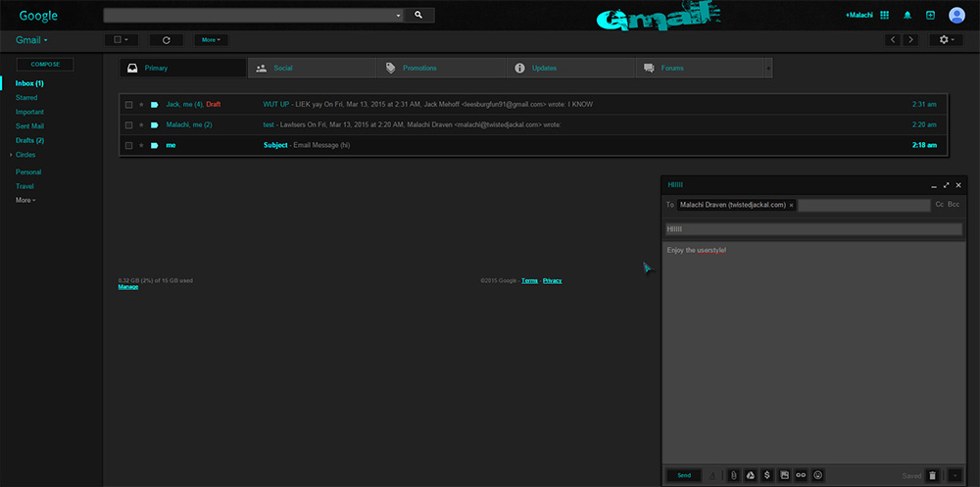Open the Terms link

pyautogui.click(x=529, y=280)
